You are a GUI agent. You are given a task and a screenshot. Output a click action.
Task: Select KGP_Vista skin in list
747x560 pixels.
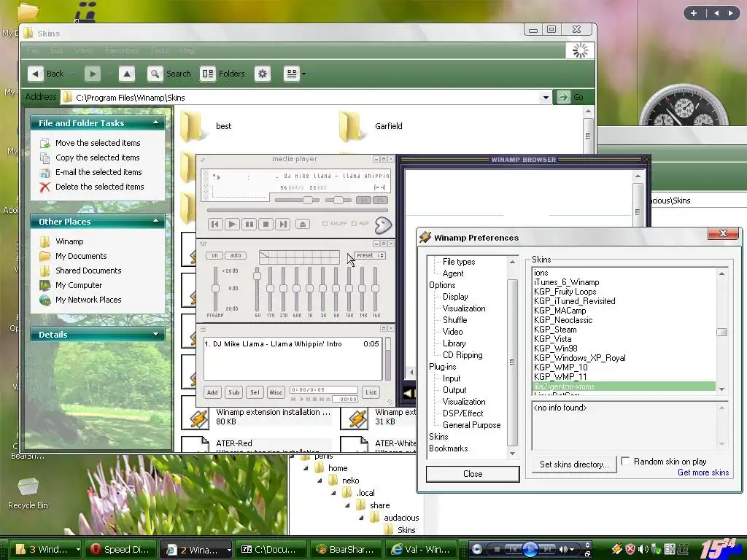pyautogui.click(x=553, y=339)
